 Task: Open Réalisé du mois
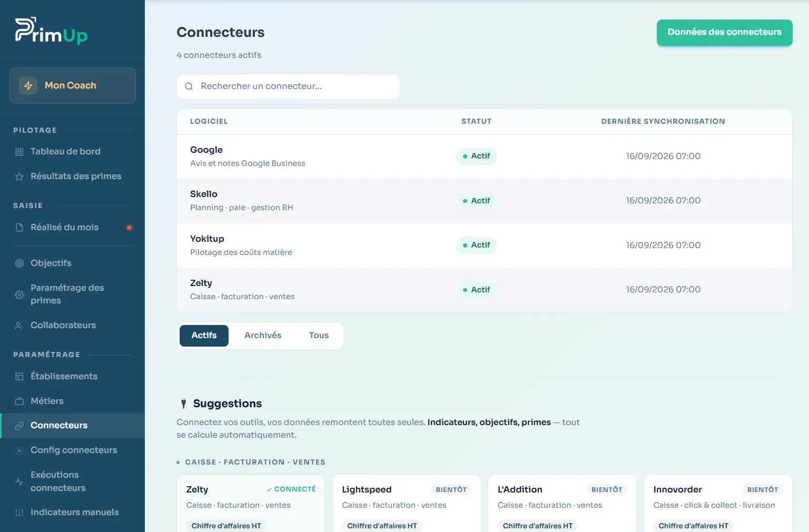[x=72, y=228]
